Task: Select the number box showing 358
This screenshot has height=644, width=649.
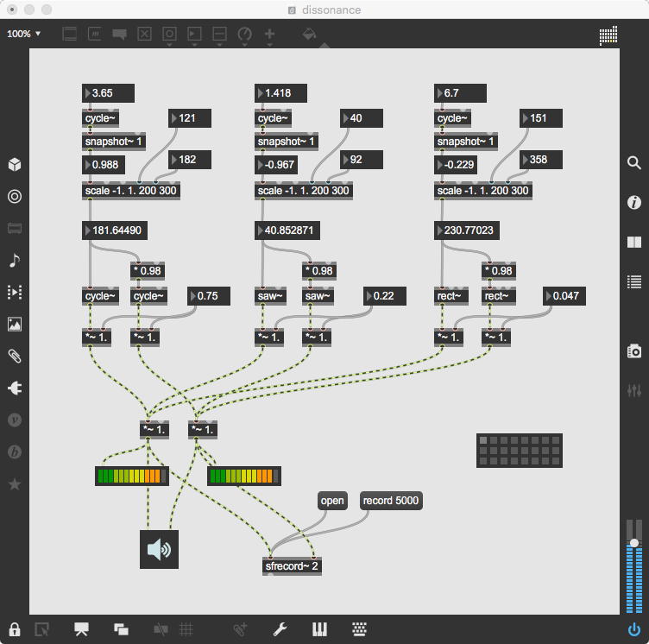Action: [x=541, y=160]
